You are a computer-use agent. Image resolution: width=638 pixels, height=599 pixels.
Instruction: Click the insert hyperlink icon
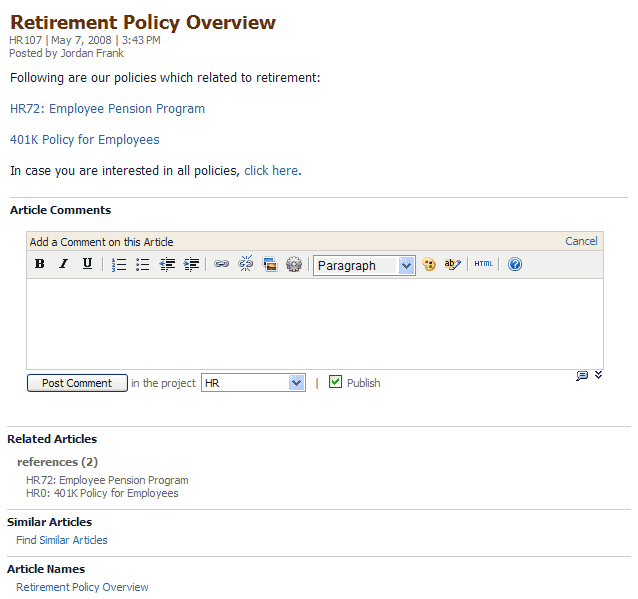coord(221,264)
